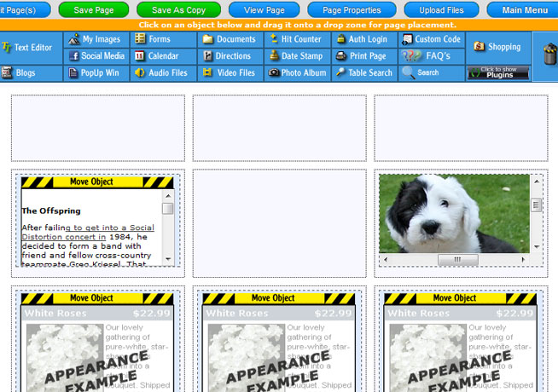
Task: Click the trash can icon
Action: (x=546, y=55)
